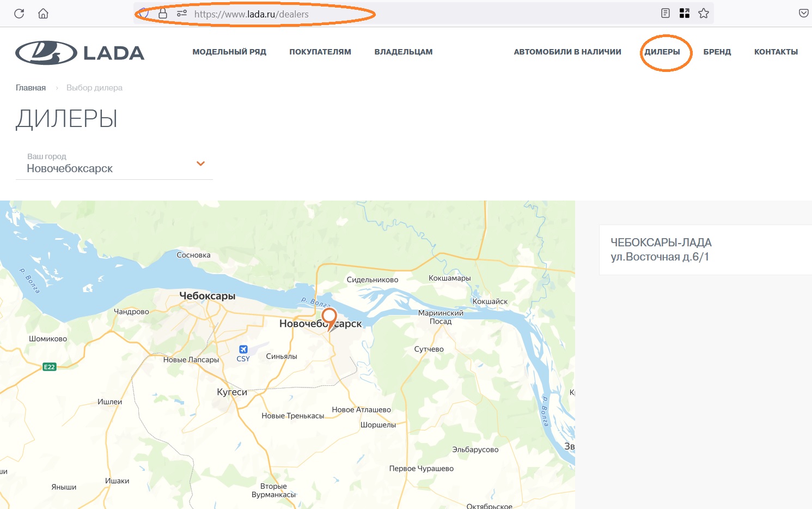Screen dimensions: 812x509
Task: Open site permissions settings icon
Action: [182, 14]
